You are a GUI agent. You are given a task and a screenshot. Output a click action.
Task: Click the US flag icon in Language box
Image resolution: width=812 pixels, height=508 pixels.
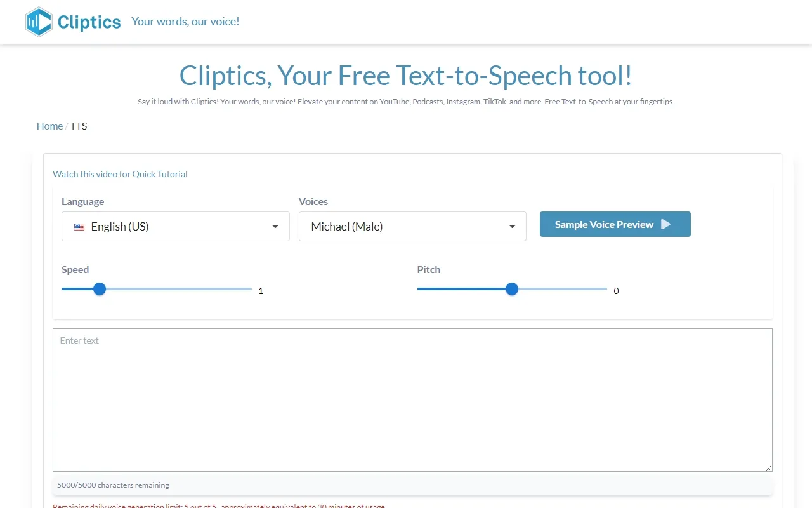79,227
